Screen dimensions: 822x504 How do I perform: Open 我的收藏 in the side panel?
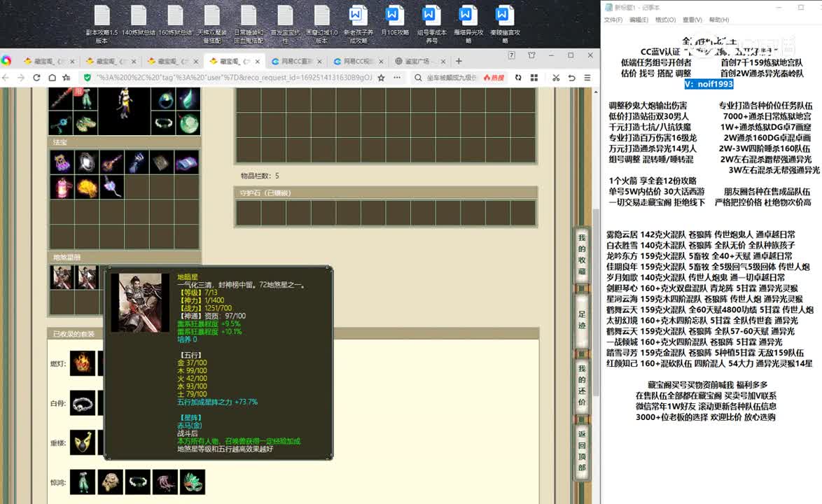pos(581,254)
